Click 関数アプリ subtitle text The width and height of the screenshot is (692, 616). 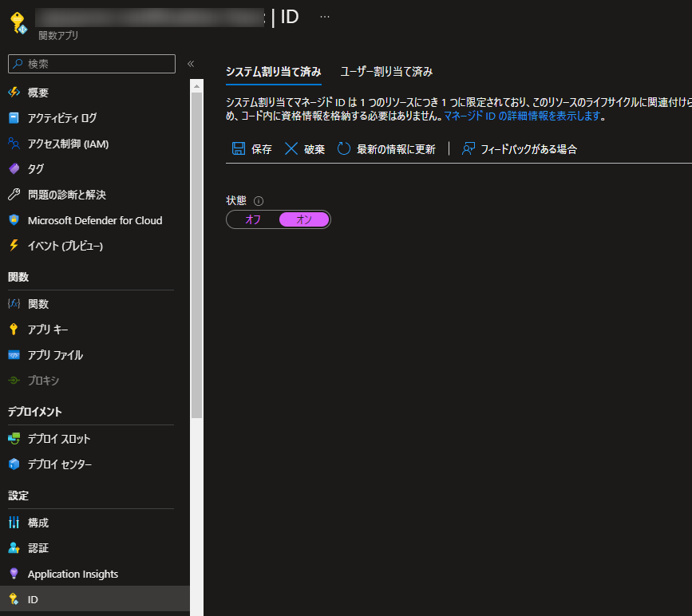(x=58, y=35)
